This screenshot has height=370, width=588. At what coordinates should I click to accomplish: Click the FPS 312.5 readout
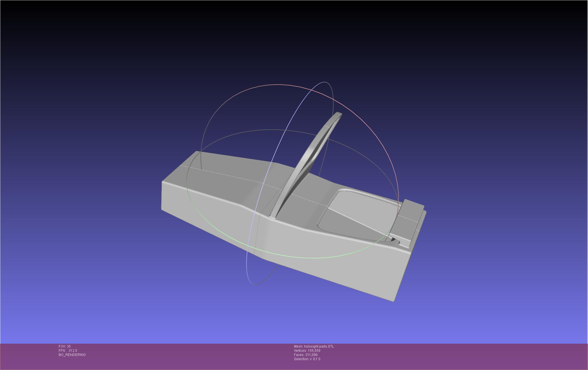[68, 351]
